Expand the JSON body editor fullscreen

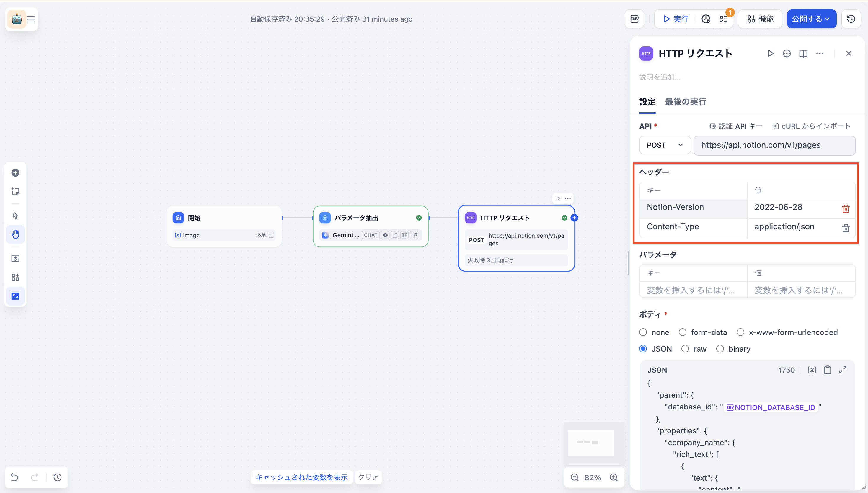pyautogui.click(x=843, y=370)
